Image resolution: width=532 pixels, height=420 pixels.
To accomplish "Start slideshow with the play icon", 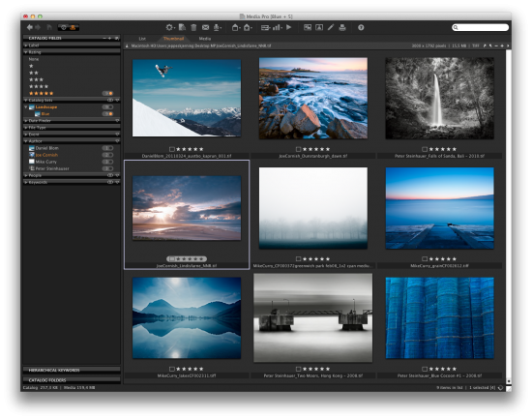I will pos(289,27).
